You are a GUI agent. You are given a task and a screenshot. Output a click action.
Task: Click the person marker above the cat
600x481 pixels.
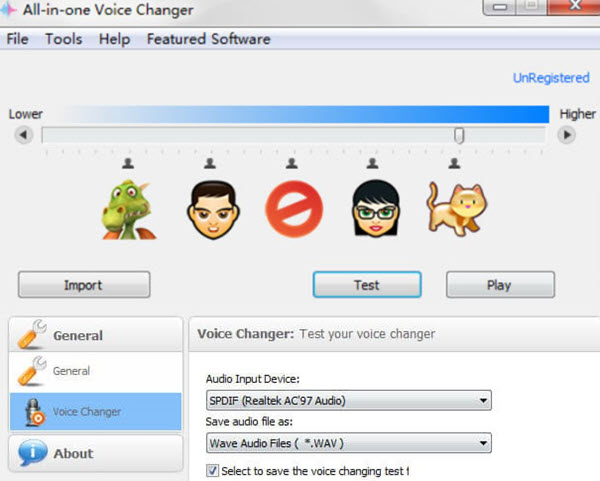(x=454, y=163)
